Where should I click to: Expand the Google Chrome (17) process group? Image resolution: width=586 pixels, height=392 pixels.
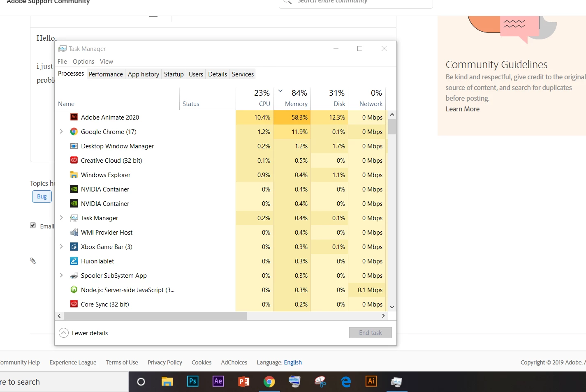coord(61,131)
